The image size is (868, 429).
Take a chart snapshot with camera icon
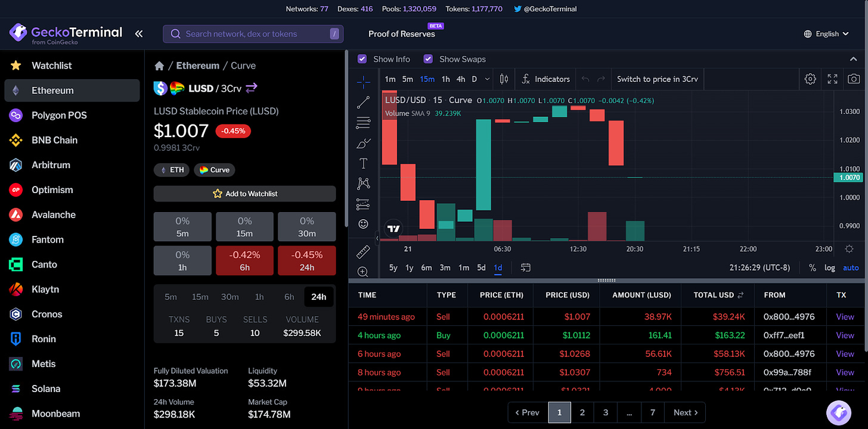[x=854, y=79]
